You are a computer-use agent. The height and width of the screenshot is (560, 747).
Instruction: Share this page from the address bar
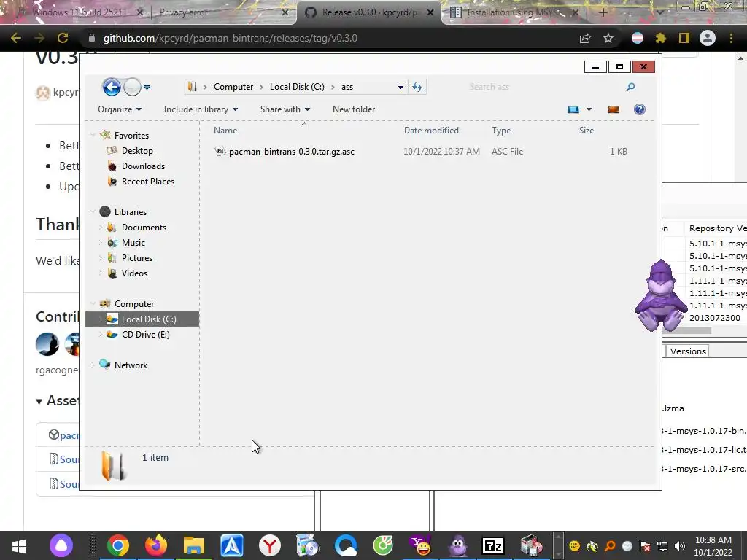point(585,38)
